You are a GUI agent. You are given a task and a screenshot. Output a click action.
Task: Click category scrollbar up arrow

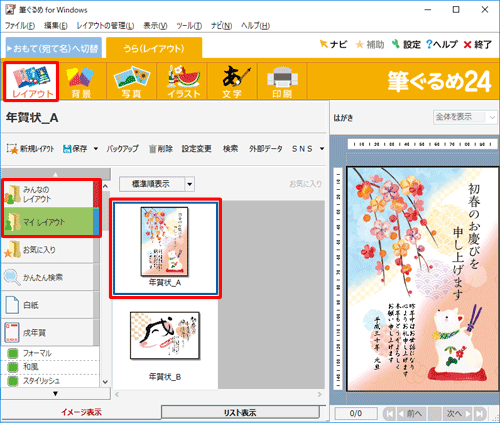(x=105, y=186)
